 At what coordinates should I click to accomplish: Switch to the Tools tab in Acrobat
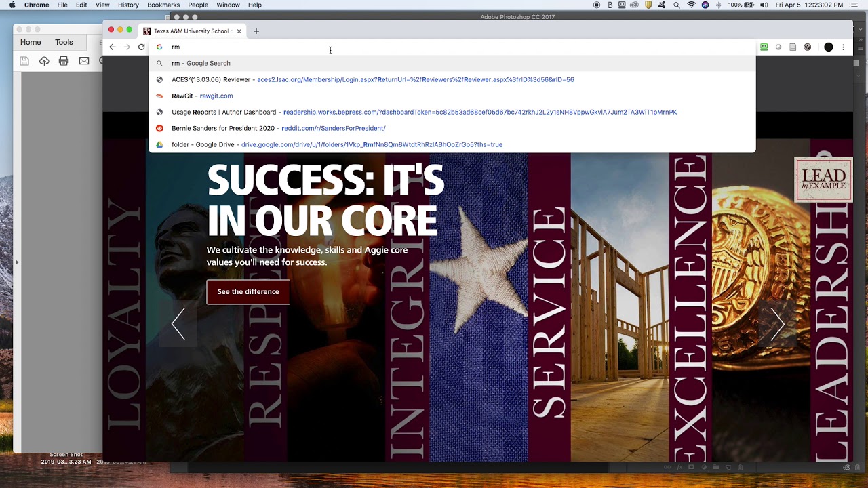pyautogui.click(x=64, y=42)
